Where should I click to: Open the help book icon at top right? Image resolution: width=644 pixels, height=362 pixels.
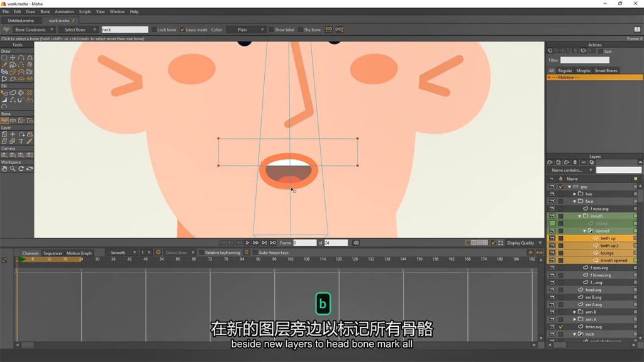pyautogui.click(x=637, y=30)
